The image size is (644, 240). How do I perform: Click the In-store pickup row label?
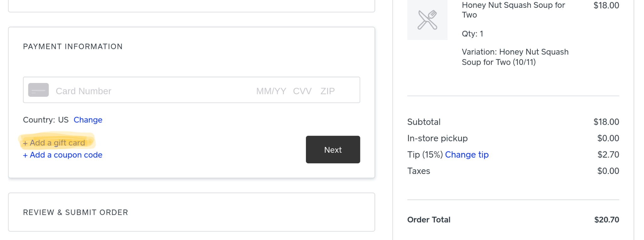click(x=437, y=138)
